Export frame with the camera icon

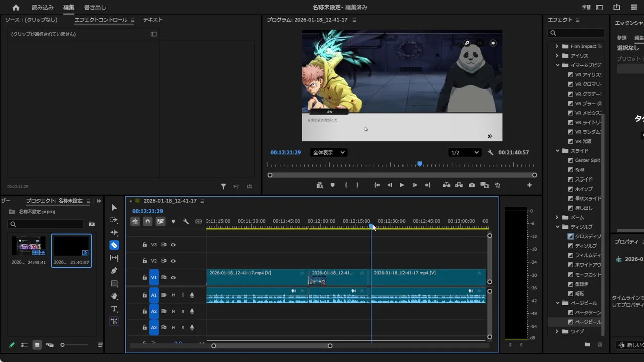tap(472, 185)
